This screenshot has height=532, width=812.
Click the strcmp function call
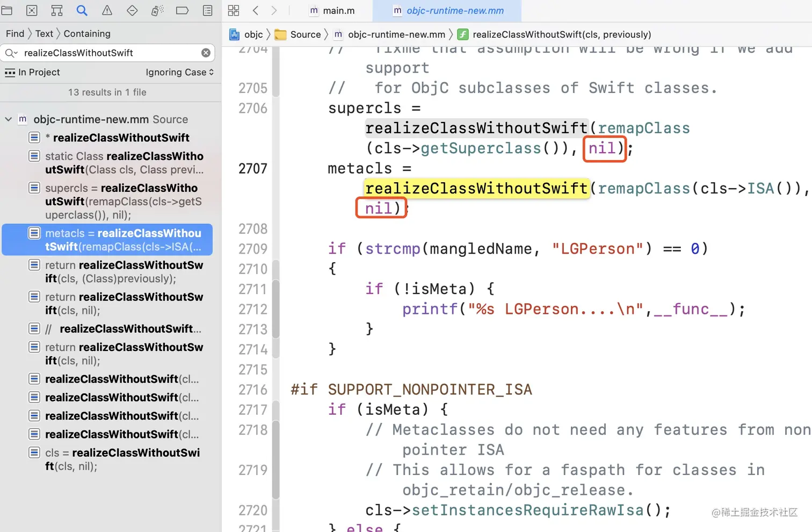393,249
